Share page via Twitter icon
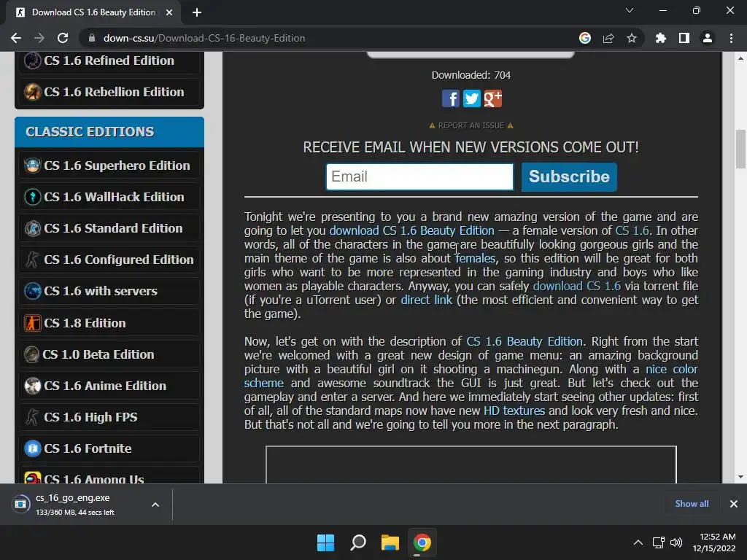This screenshot has width=747, height=560. point(472,98)
